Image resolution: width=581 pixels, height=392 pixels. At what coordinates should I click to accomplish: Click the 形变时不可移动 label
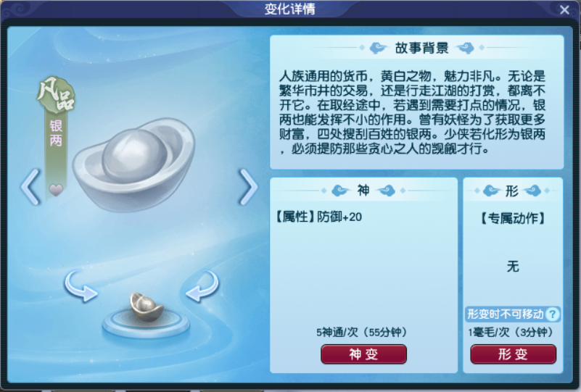(x=505, y=314)
